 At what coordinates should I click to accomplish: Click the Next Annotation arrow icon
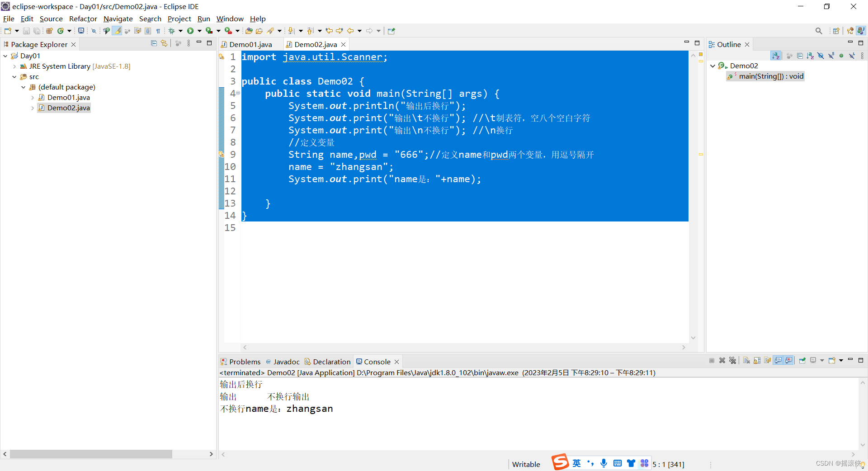292,31
